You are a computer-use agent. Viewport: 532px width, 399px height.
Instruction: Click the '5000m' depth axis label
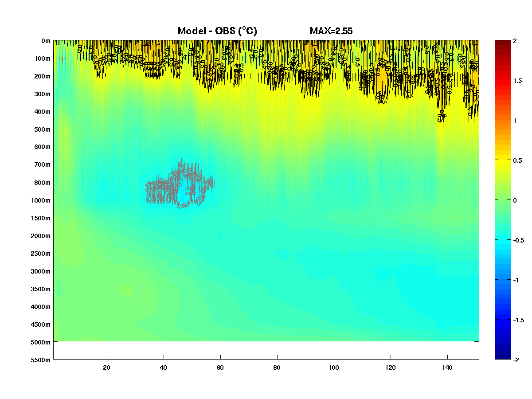41,342
